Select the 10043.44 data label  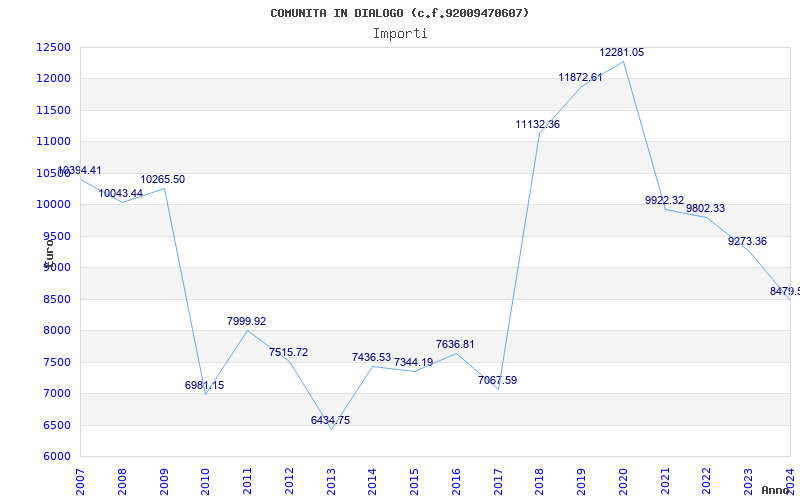(x=120, y=193)
